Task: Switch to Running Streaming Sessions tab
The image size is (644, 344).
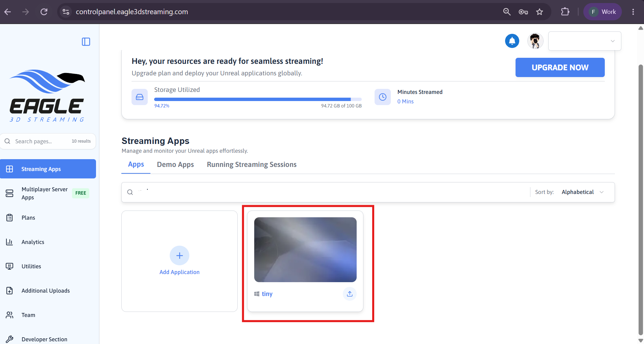Action: pyautogui.click(x=252, y=165)
